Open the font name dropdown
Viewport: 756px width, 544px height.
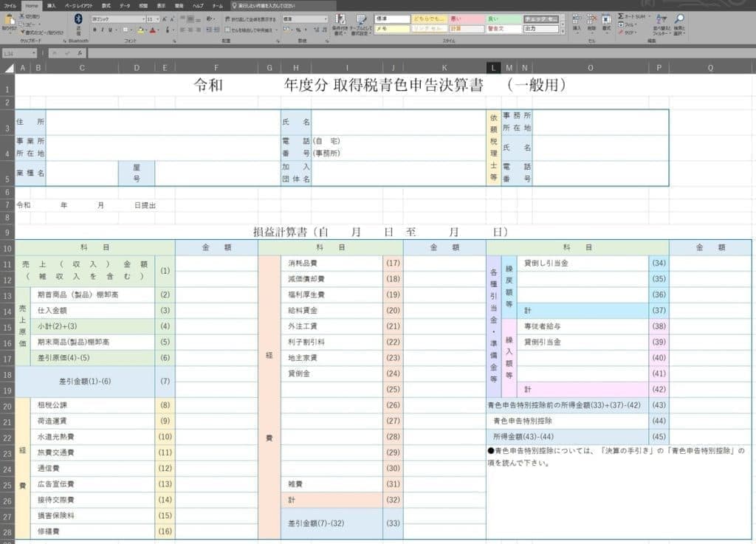(144, 20)
